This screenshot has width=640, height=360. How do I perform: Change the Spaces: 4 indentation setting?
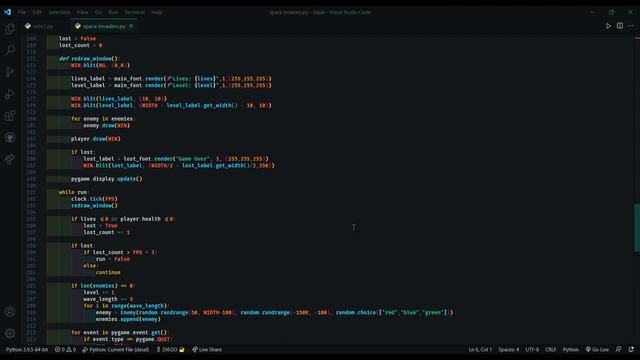(509, 349)
